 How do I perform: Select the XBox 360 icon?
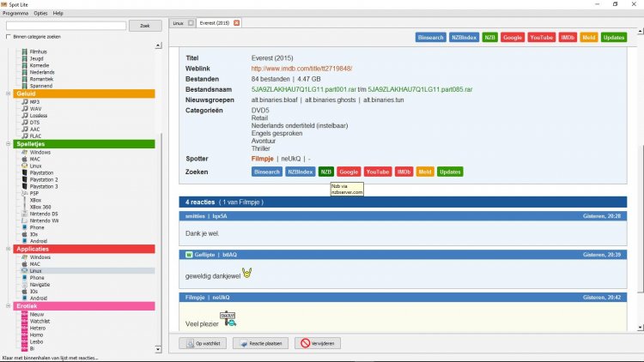point(25,207)
